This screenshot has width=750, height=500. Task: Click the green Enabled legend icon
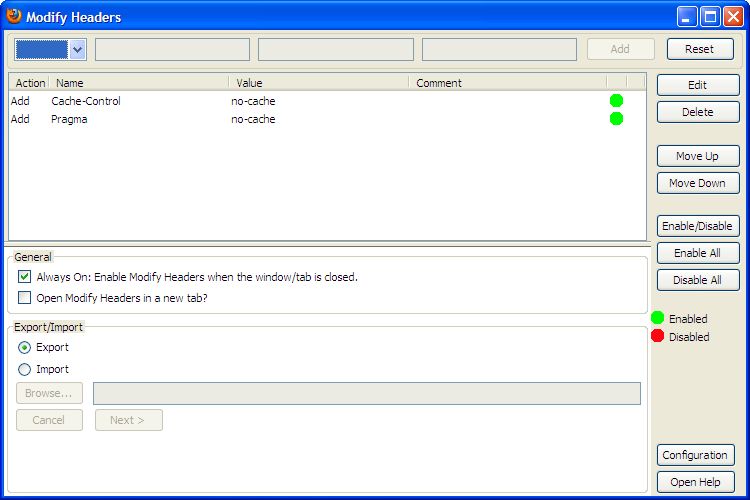tap(658, 318)
